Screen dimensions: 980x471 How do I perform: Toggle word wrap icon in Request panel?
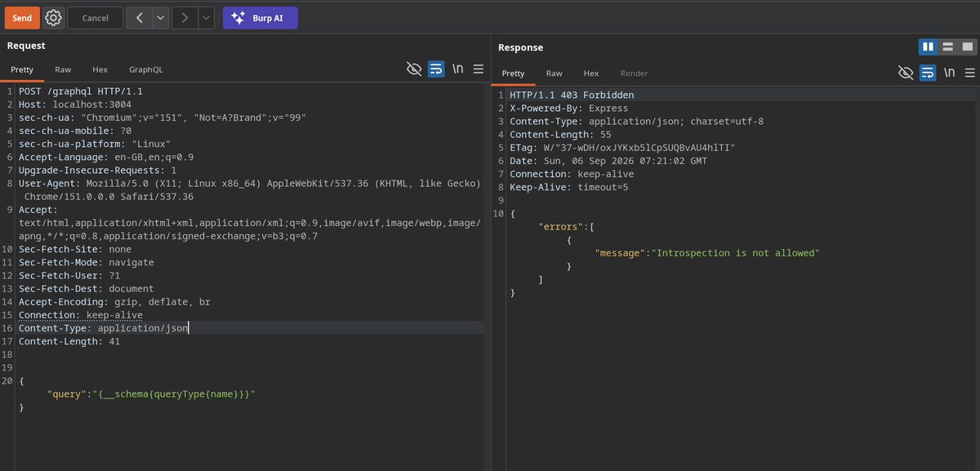click(x=436, y=69)
